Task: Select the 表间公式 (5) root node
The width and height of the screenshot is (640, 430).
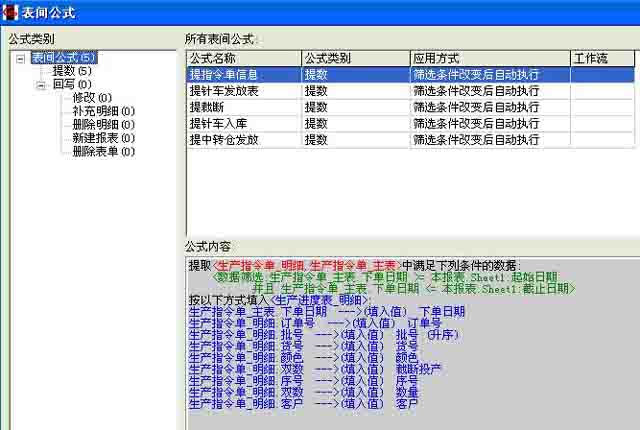Action: 64,58
